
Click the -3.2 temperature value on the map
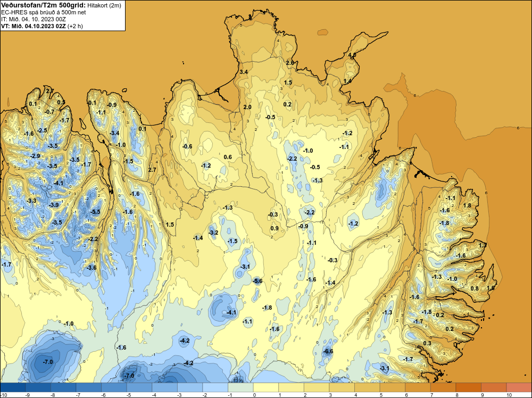[213, 233]
